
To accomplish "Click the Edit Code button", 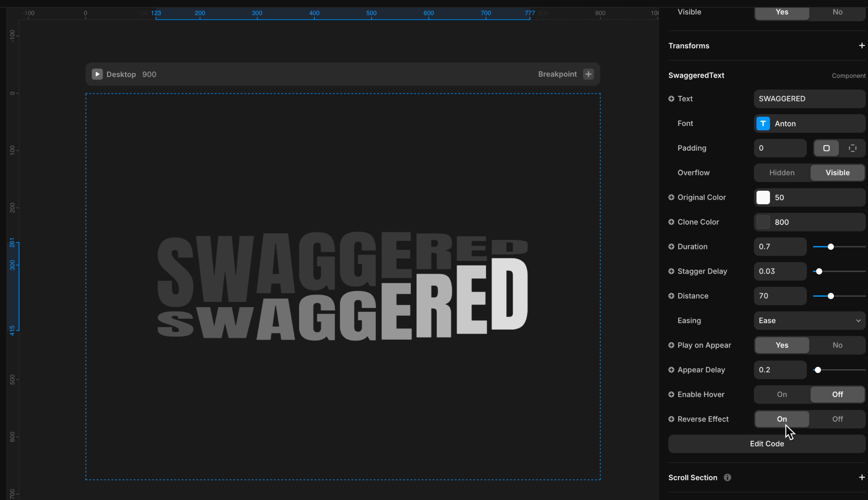I will click(x=766, y=444).
